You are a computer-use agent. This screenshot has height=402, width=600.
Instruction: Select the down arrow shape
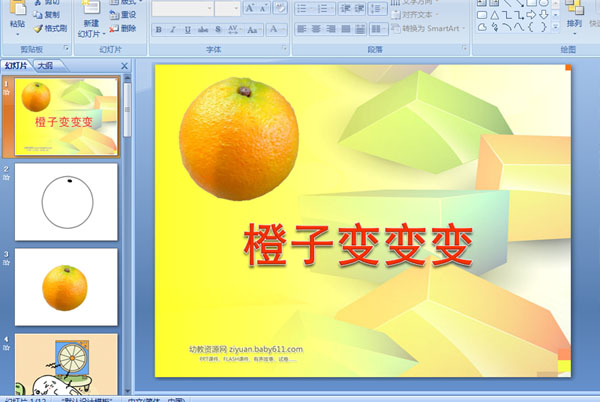click(x=543, y=15)
